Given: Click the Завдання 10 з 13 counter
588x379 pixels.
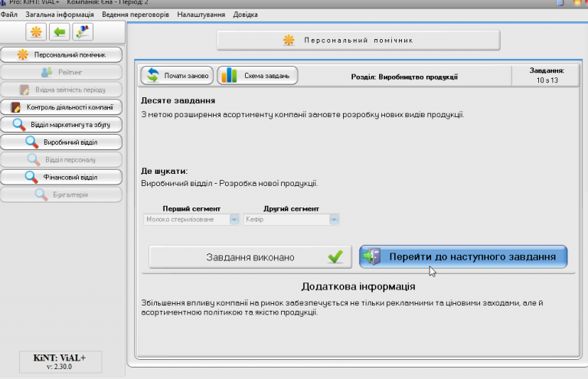Looking at the screenshot, I should click(547, 75).
